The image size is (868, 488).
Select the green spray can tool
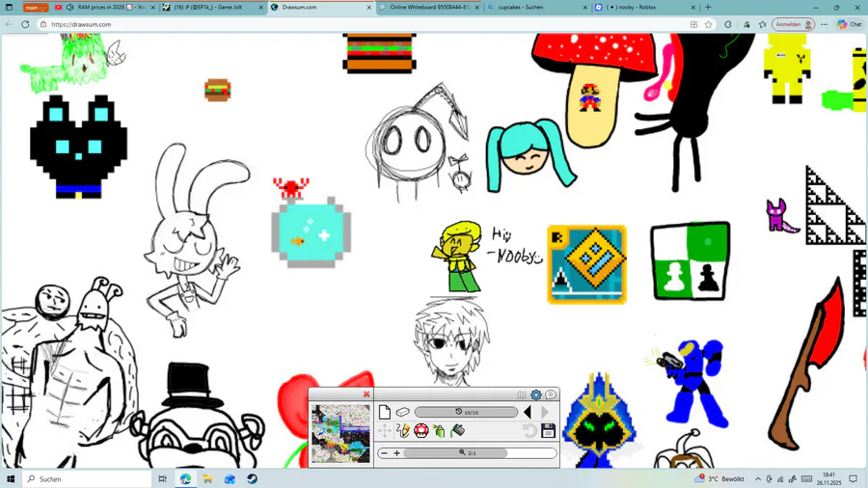439,430
